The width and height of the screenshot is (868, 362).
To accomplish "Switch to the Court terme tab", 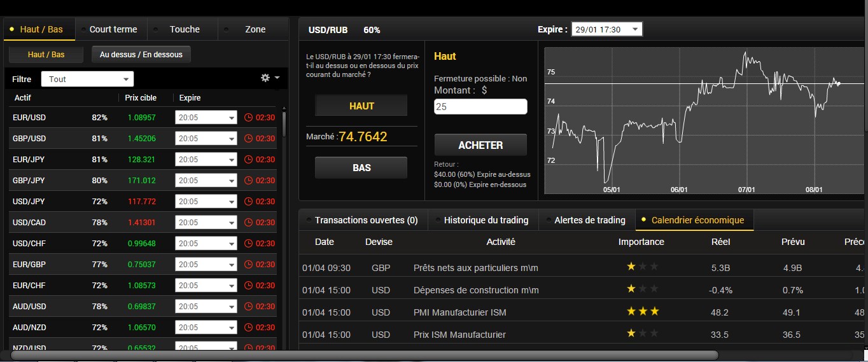I will click(x=111, y=29).
